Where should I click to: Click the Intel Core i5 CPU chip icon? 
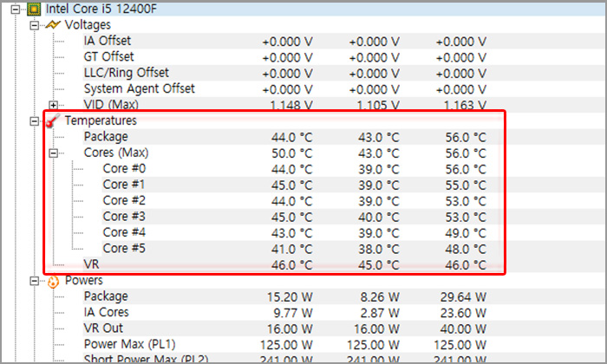(x=34, y=9)
